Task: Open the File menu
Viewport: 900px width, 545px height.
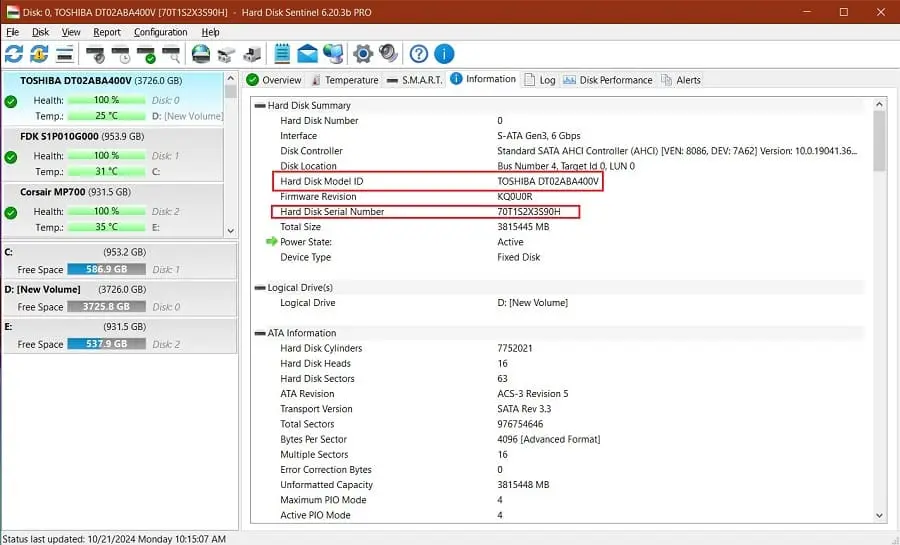Action: 13,32
